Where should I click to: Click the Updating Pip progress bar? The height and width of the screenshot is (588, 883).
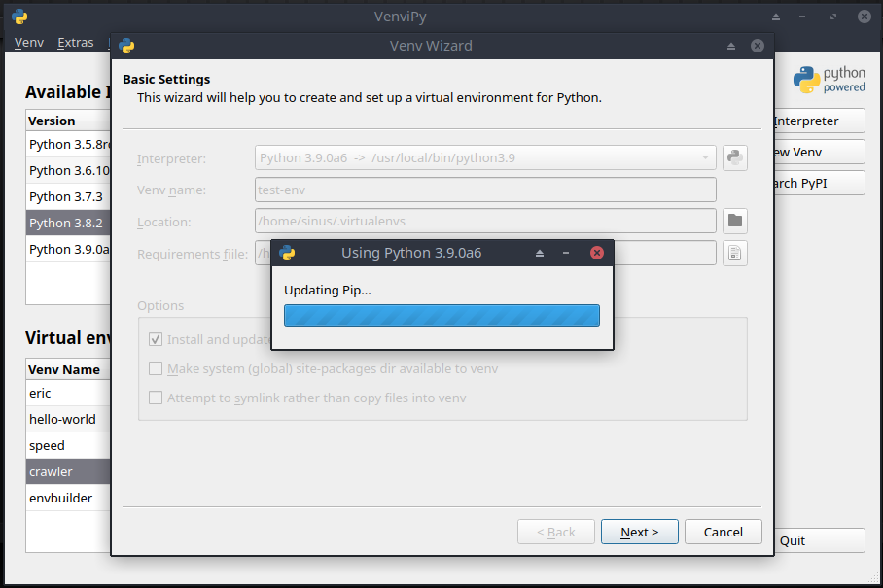441,315
